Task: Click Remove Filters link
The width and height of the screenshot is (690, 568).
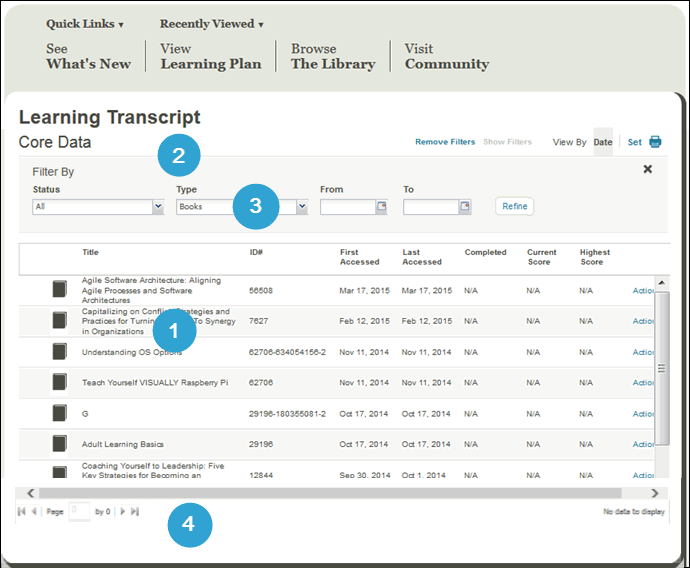Action: coord(445,142)
